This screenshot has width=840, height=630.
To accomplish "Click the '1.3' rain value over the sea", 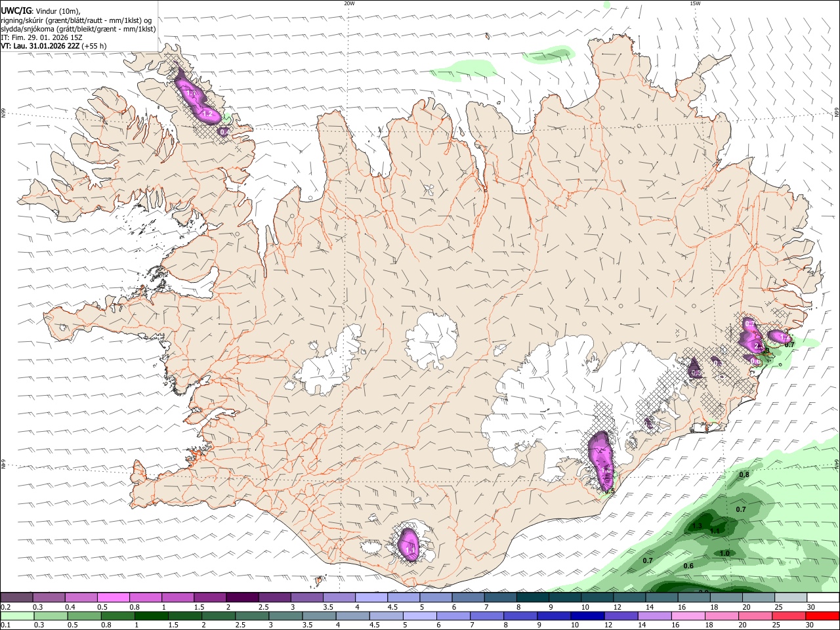I will pos(697,526).
